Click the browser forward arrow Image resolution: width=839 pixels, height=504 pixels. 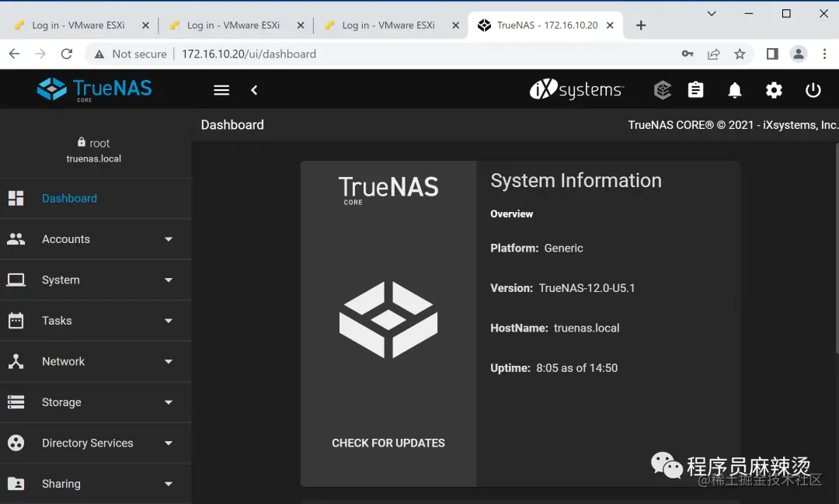[x=40, y=54]
